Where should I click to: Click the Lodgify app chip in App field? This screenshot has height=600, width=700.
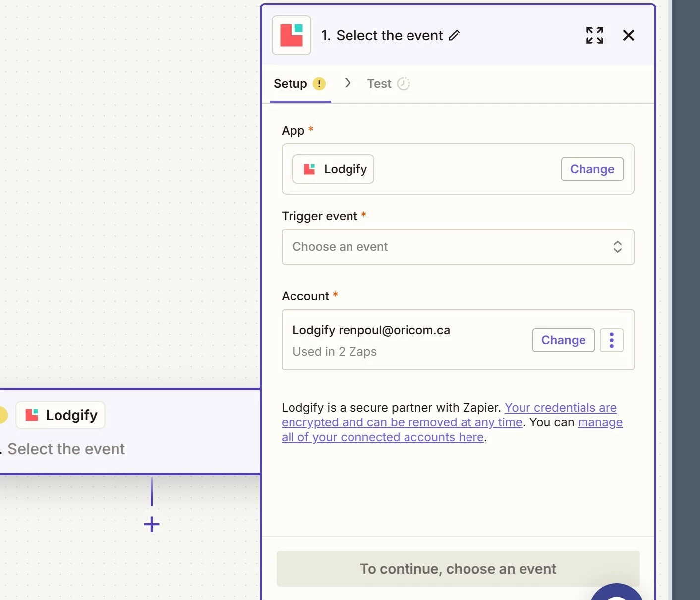click(333, 169)
